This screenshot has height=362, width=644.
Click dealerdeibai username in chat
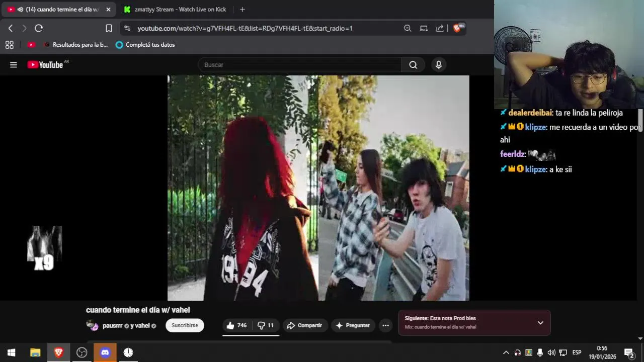pyautogui.click(x=531, y=113)
